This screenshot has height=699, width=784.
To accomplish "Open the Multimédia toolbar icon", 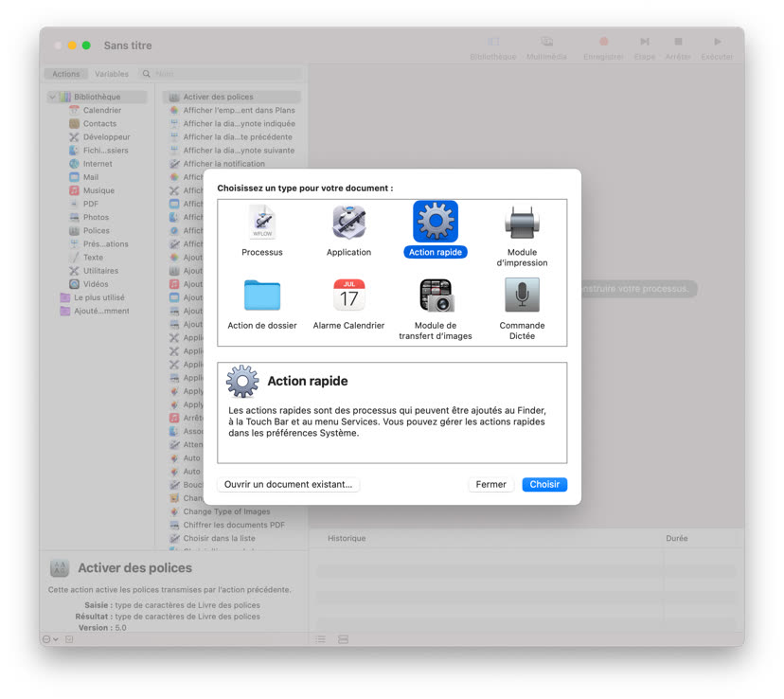I will pyautogui.click(x=546, y=42).
